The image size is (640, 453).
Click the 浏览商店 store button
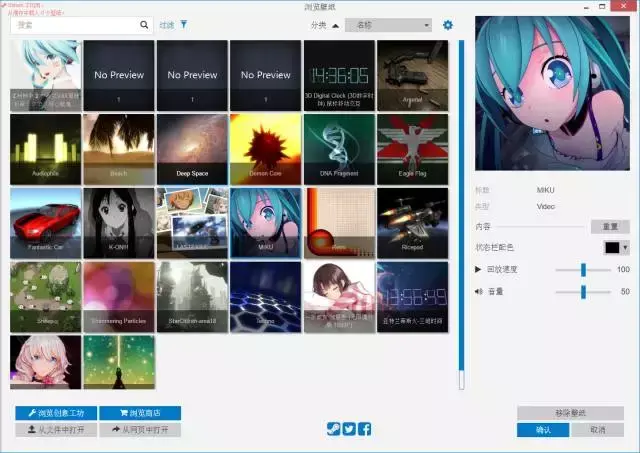[x=140, y=413]
